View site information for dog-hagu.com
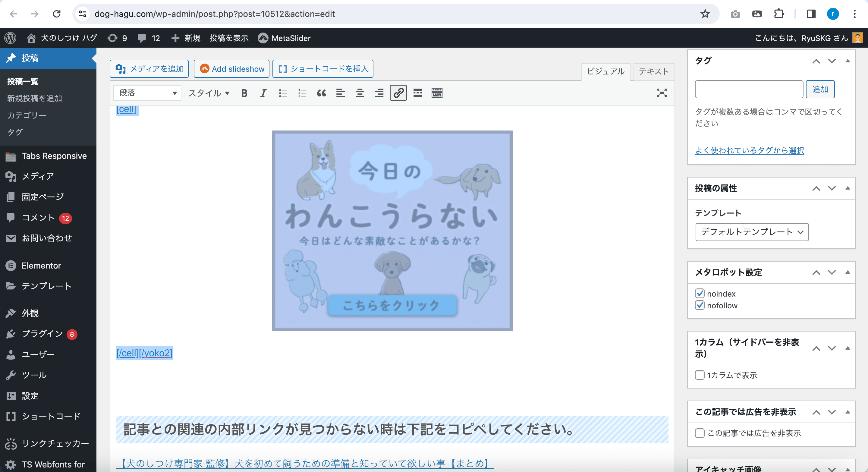Viewport: 868px width, 472px height. [83, 14]
